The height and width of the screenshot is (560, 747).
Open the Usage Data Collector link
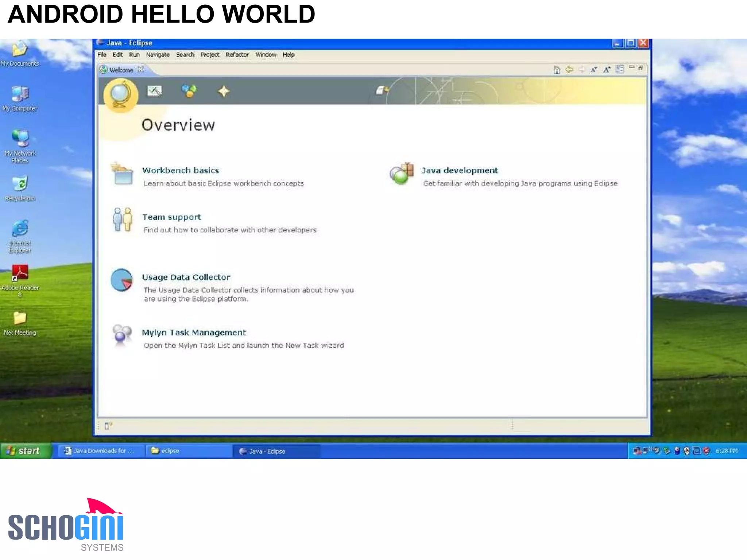(186, 277)
